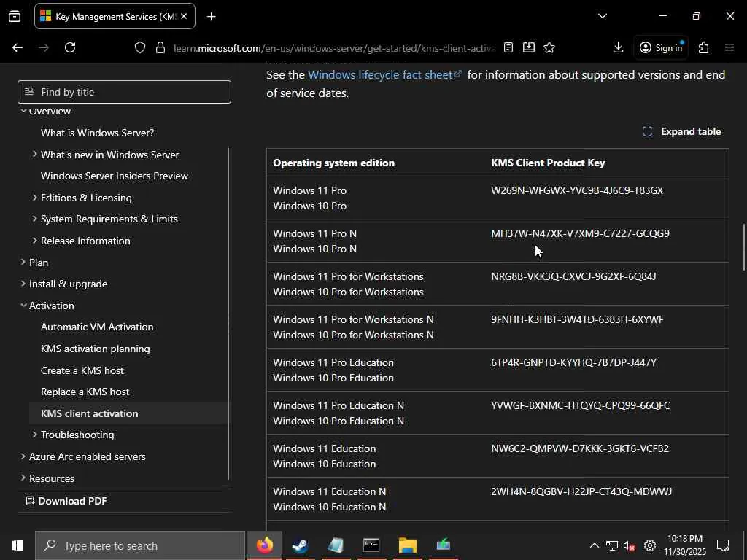Bookmark this page with star icon

pyautogui.click(x=549, y=47)
